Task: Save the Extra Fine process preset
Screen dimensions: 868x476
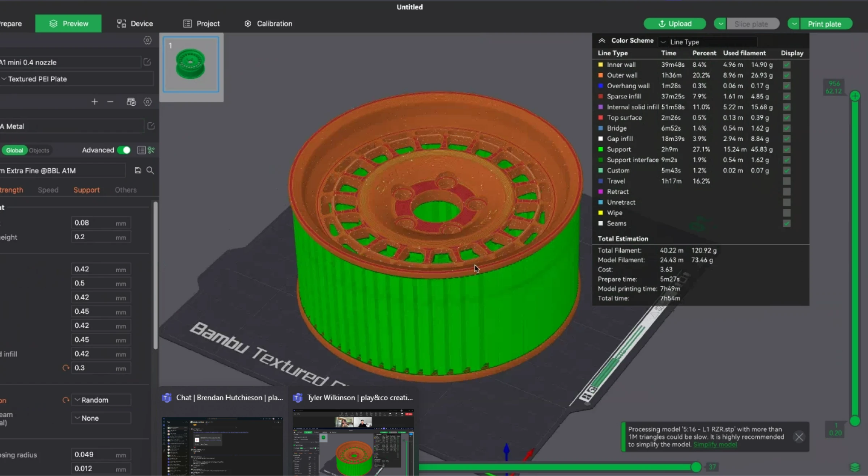Action: (x=138, y=170)
